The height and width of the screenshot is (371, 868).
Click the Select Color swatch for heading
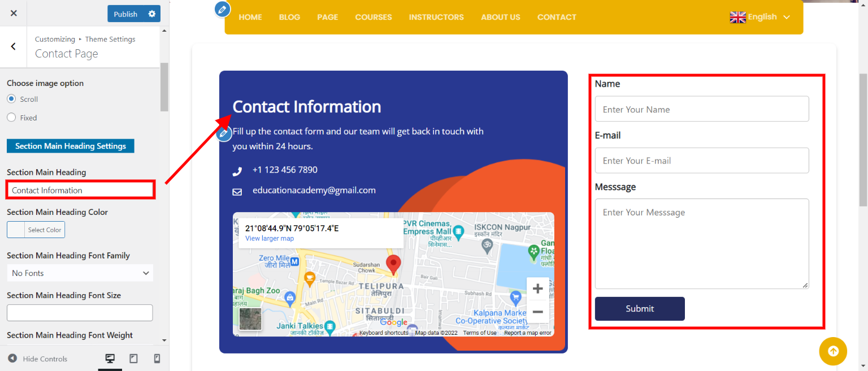pyautogui.click(x=36, y=230)
